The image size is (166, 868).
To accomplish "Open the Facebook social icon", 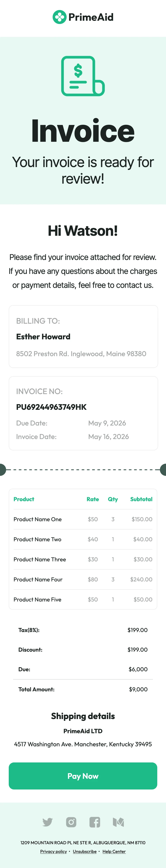I will tap(95, 822).
